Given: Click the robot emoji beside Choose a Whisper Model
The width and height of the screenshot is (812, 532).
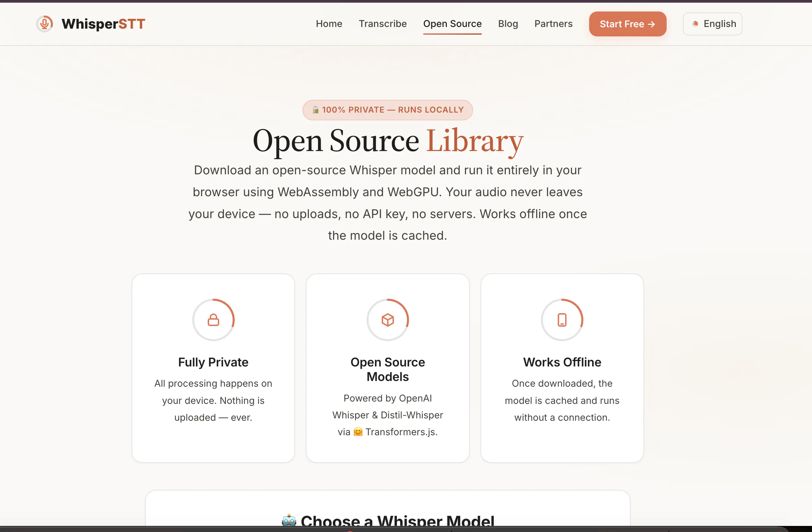Looking at the screenshot, I should [289, 520].
